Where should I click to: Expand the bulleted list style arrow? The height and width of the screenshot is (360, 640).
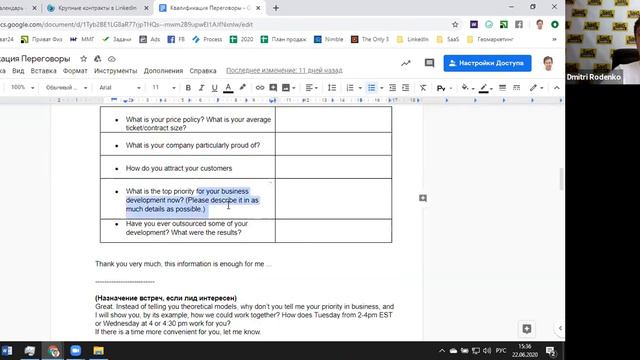pos(382,88)
